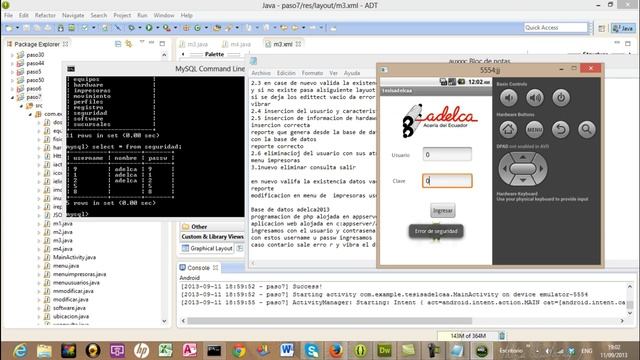Click emulator Back hardware button
This screenshot has width=640, height=360.
point(561,129)
